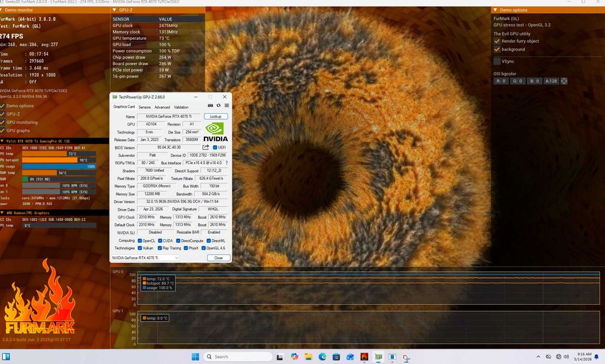Toggle the Vulkan checkbox

(x=140, y=249)
